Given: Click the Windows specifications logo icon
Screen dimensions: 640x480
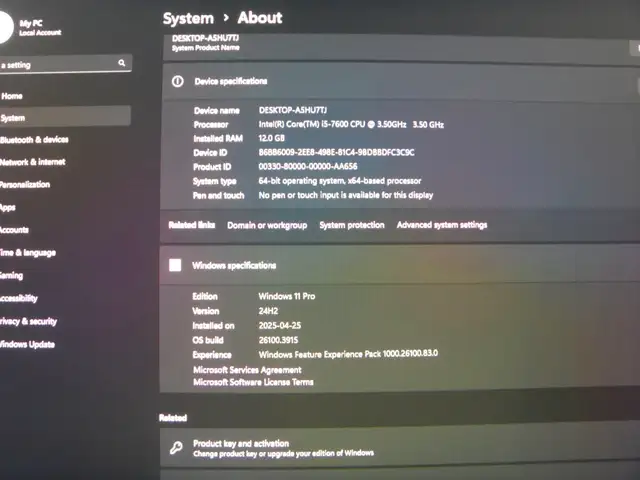Looking at the screenshot, I should pos(175,265).
